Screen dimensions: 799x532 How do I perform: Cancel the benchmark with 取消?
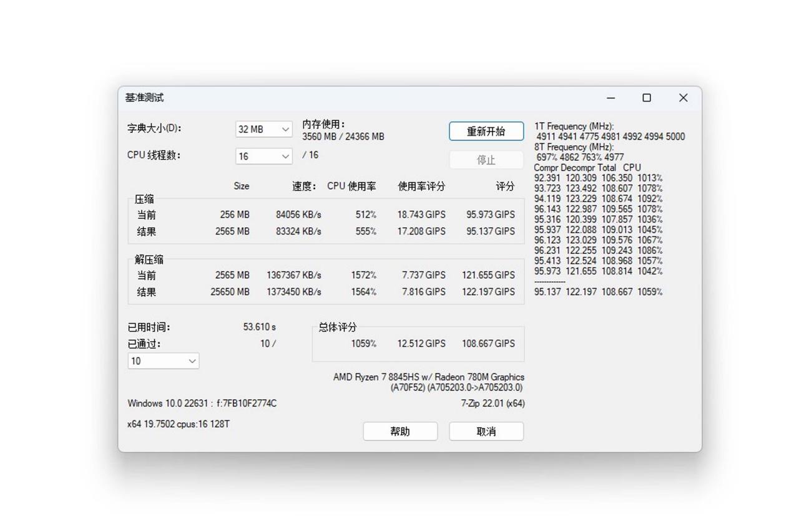[x=486, y=431]
